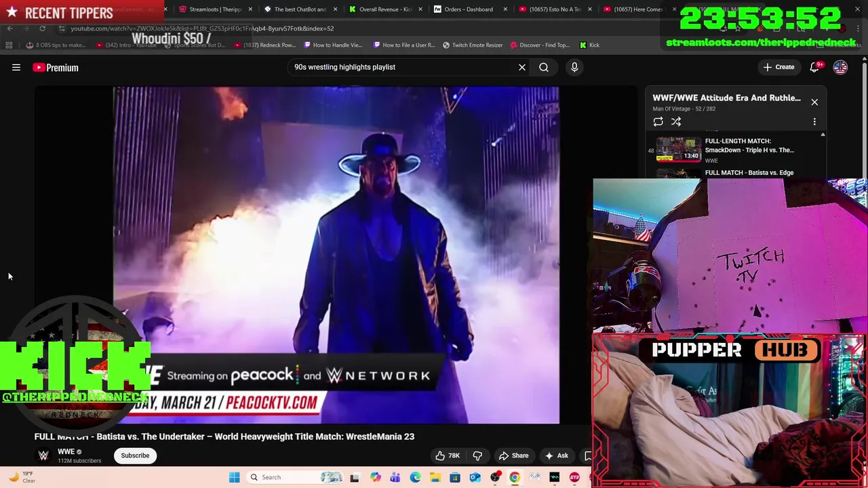Click the playlist scrollbar up arrow
This screenshot has height=488, width=868.
click(823, 135)
